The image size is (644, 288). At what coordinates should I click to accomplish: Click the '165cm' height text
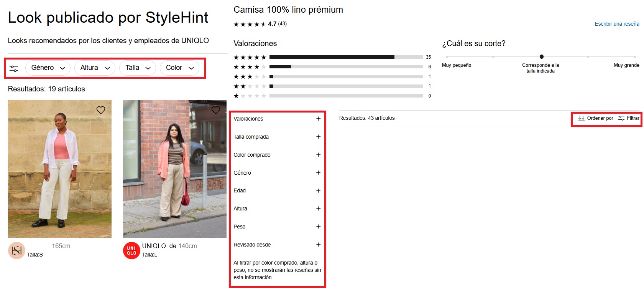click(x=61, y=246)
